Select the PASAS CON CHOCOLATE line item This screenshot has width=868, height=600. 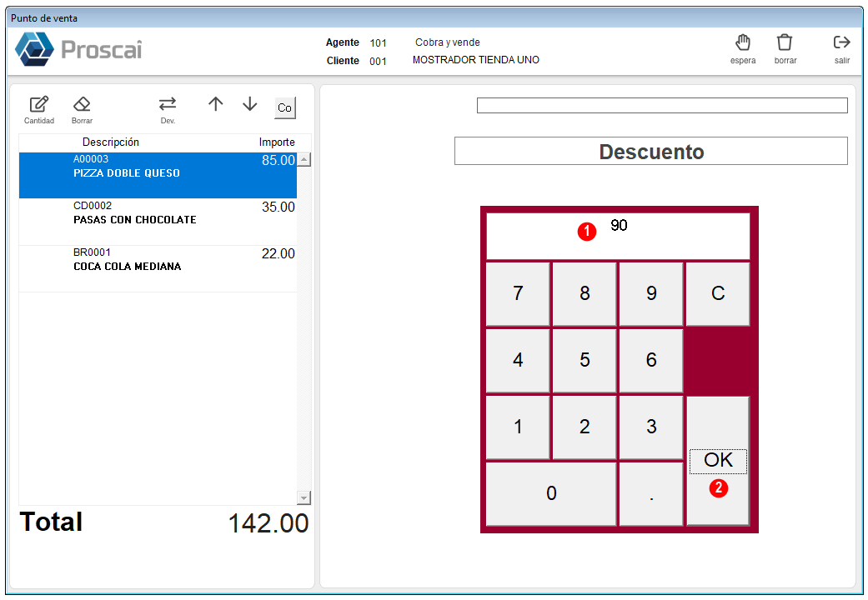[158, 222]
